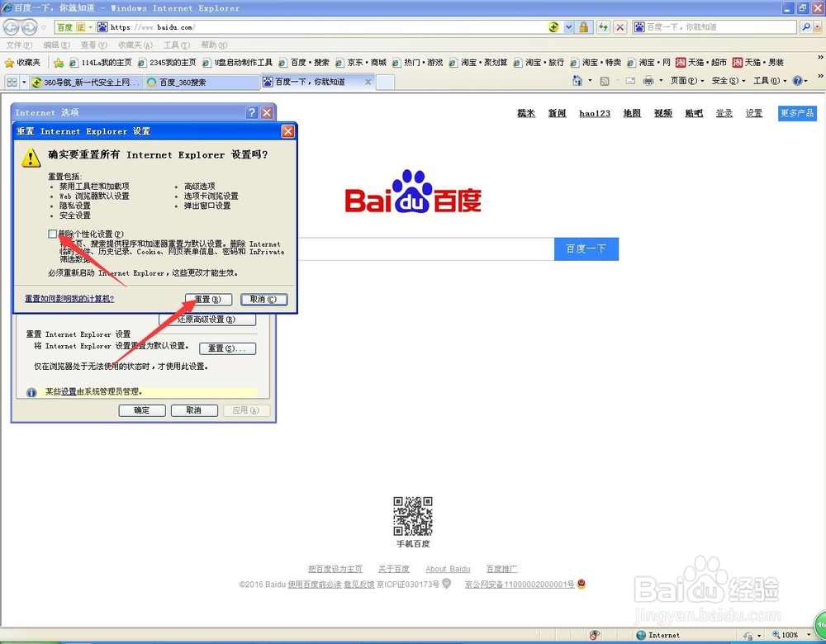Image resolution: width=826 pixels, height=644 pixels.
Task: Open the 查看(V) menu
Action: pyautogui.click(x=94, y=45)
